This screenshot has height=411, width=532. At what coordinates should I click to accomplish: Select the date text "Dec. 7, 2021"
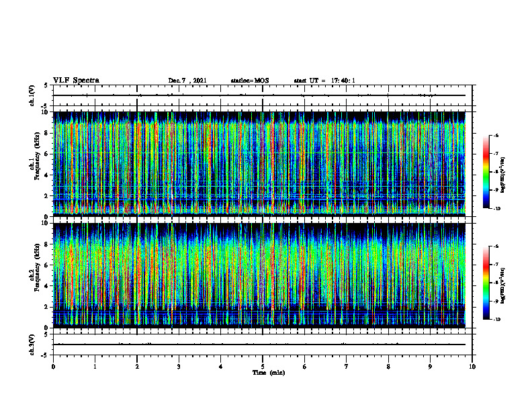(x=187, y=81)
